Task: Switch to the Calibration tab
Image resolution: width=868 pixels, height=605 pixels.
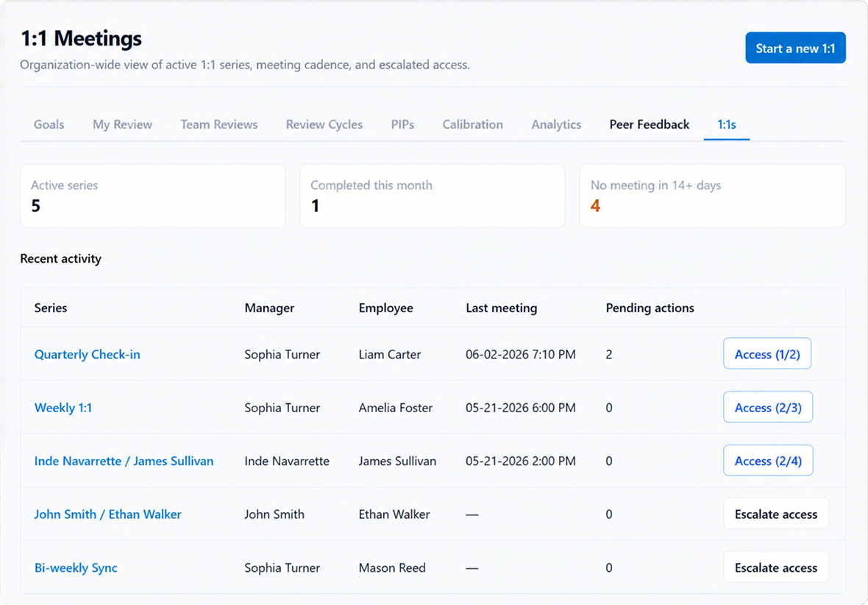Action: (x=473, y=124)
